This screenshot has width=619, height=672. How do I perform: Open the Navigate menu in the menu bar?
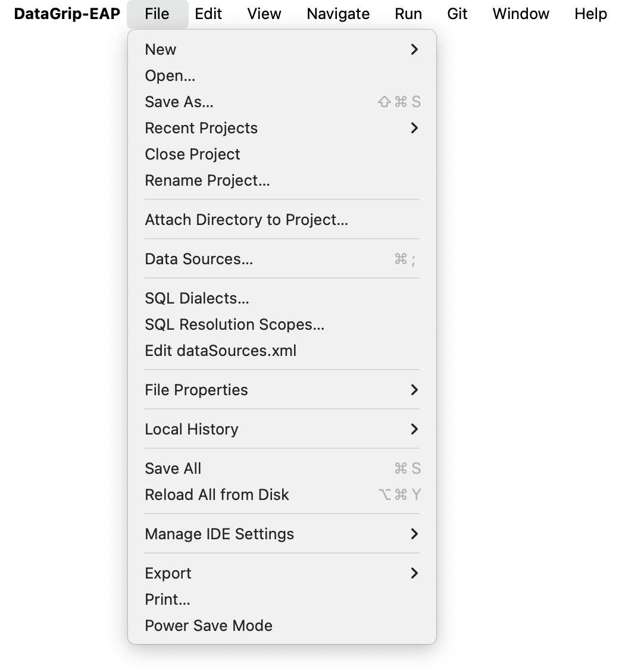click(338, 14)
